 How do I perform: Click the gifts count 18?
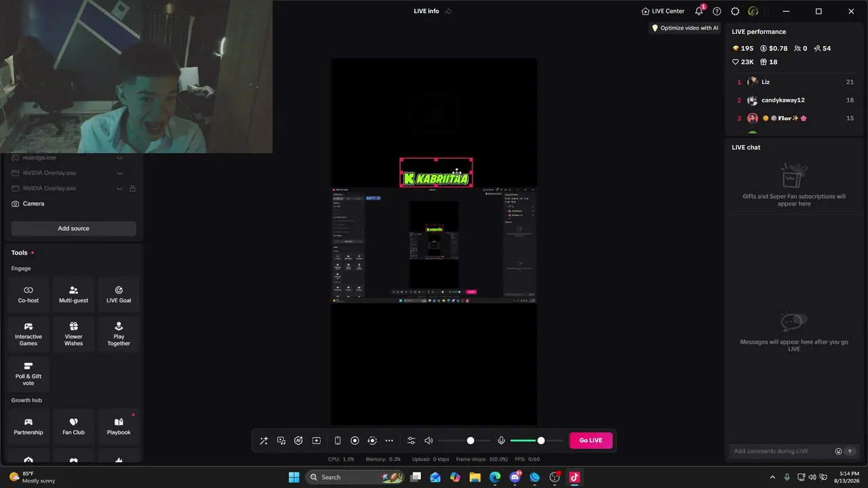(x=768, y=62)
